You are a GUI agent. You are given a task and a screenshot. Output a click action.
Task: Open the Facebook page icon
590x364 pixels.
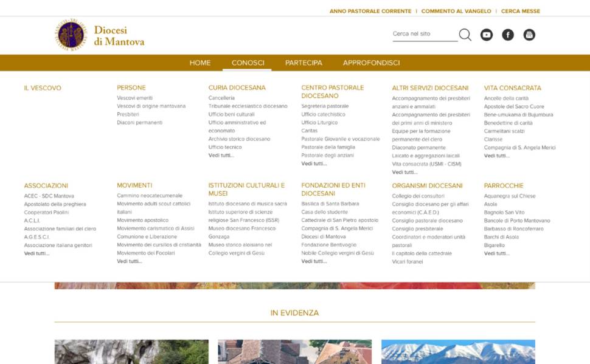[x=508, y=35]
